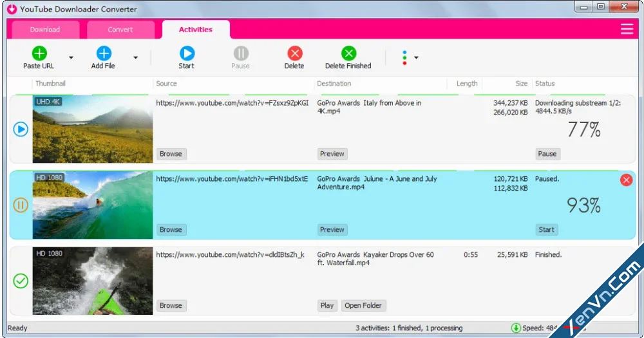Click URL ending in iFHN1bd5xtE
The height and width of the screenshot is (338, 644).
(232, 179)
